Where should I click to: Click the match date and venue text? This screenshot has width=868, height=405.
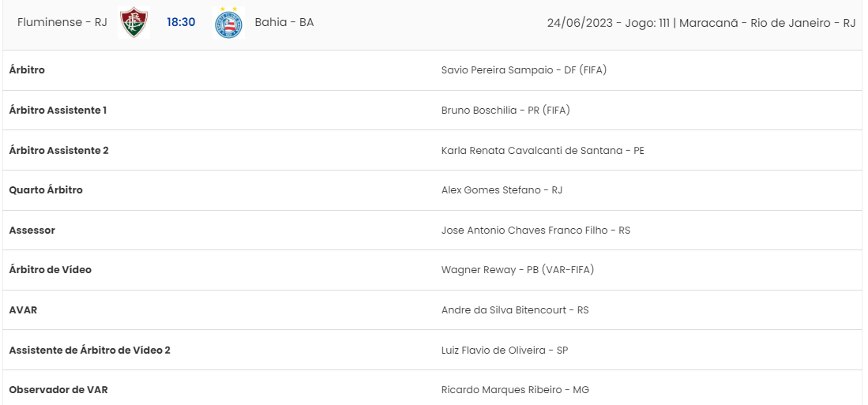701,23
